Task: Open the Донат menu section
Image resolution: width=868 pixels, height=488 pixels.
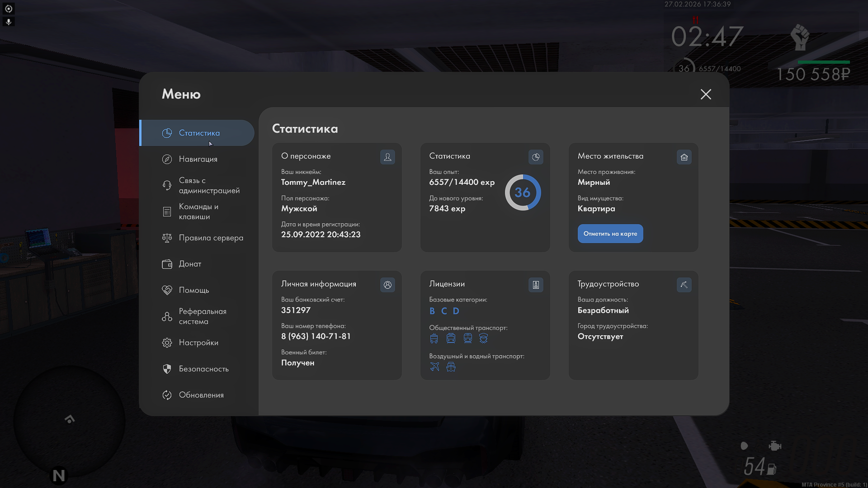Action: click(x=190, y=264)
